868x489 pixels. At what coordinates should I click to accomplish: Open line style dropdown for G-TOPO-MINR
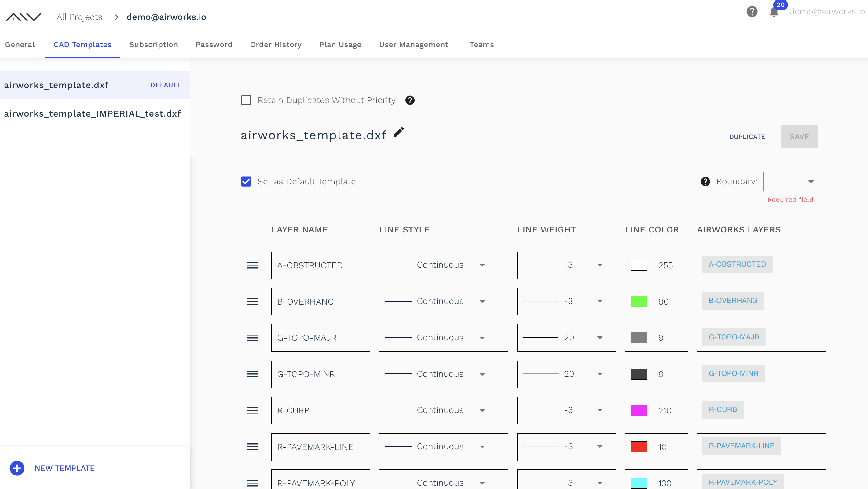pyautogui.click(x=443, y=374)
